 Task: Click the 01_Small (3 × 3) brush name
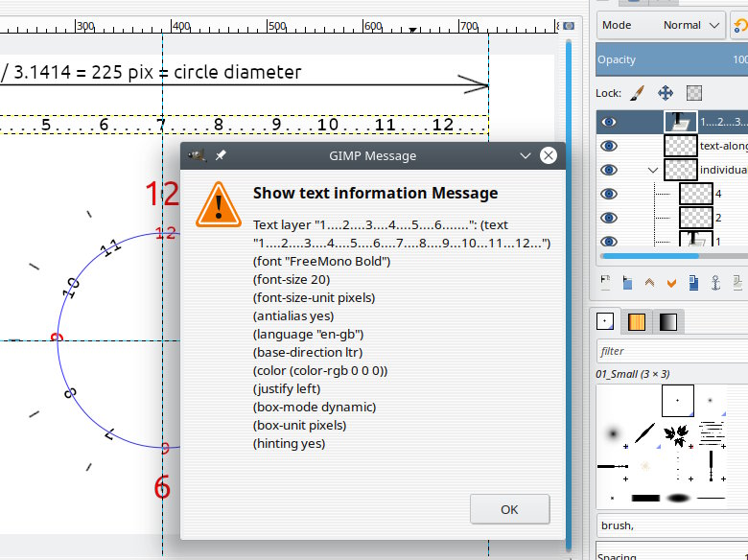633,374
